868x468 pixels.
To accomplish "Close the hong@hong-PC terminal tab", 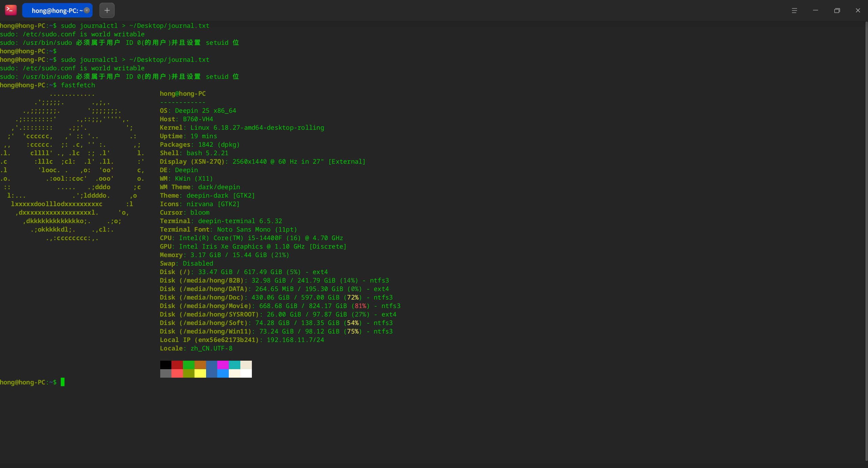I will [87, 10].
